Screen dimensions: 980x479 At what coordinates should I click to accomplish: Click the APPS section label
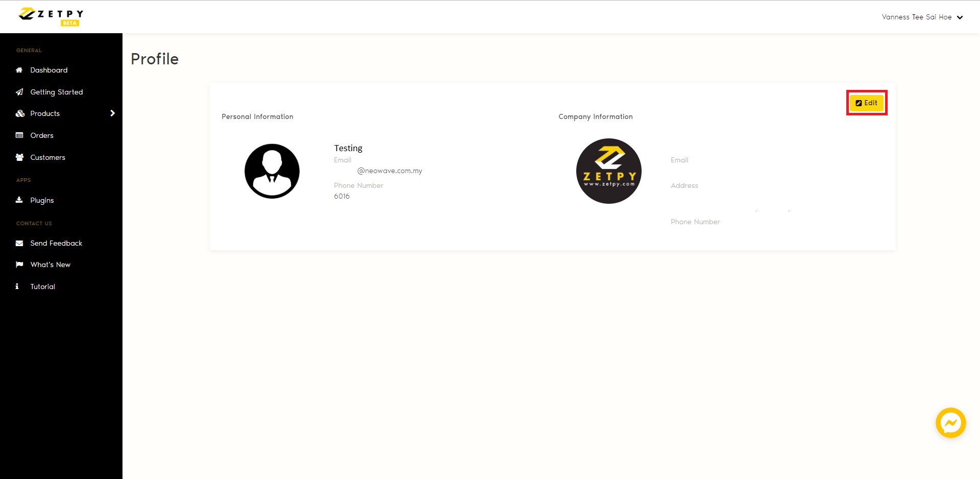click(x=23, y=180)
